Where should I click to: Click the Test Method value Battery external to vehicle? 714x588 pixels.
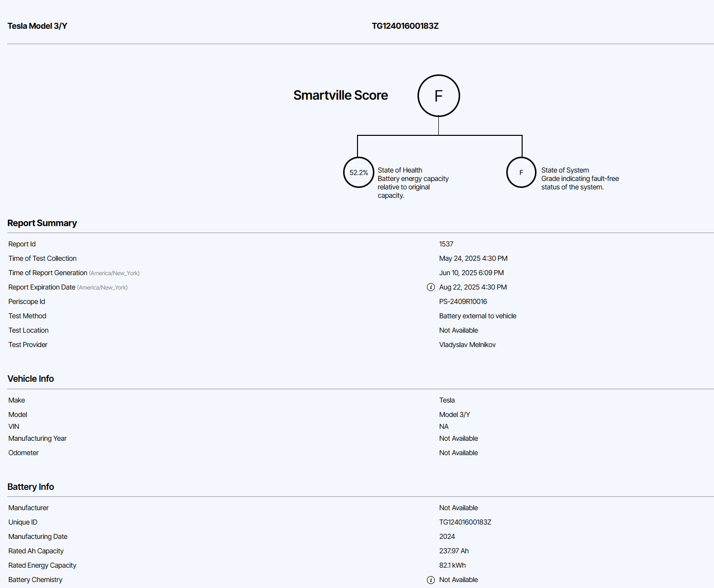point(477,316)
